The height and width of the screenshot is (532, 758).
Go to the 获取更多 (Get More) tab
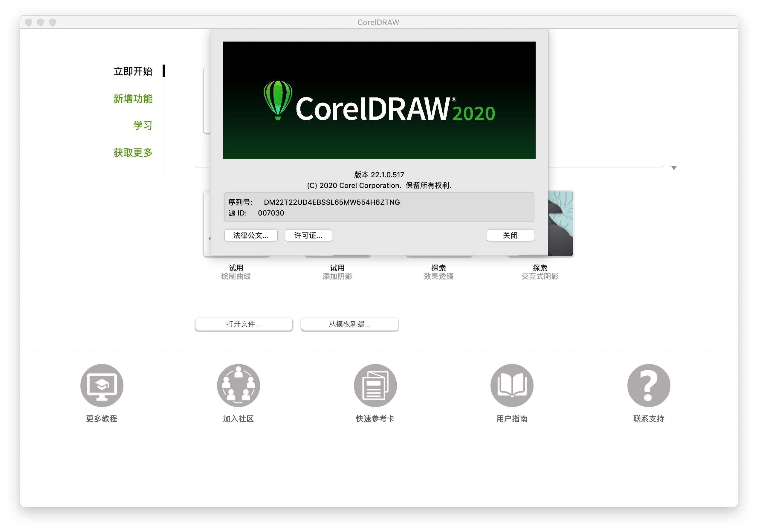point(133,152)
